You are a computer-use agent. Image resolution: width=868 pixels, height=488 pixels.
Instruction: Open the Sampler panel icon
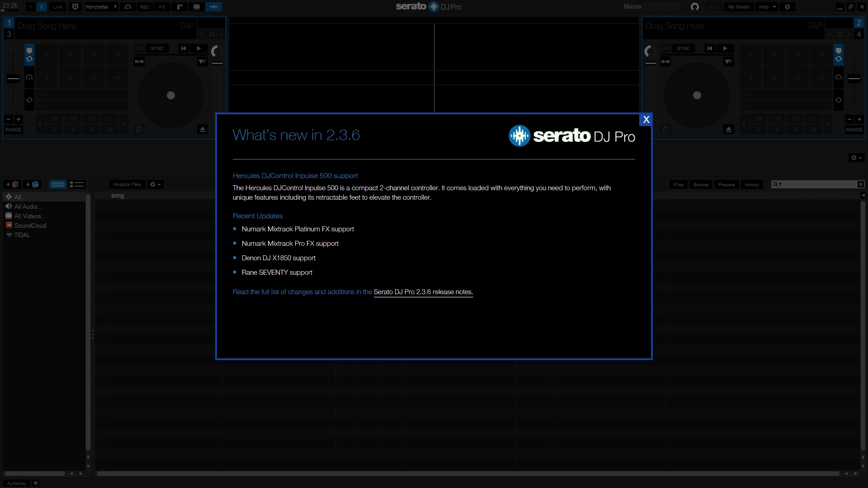click(x=179, y=7)
